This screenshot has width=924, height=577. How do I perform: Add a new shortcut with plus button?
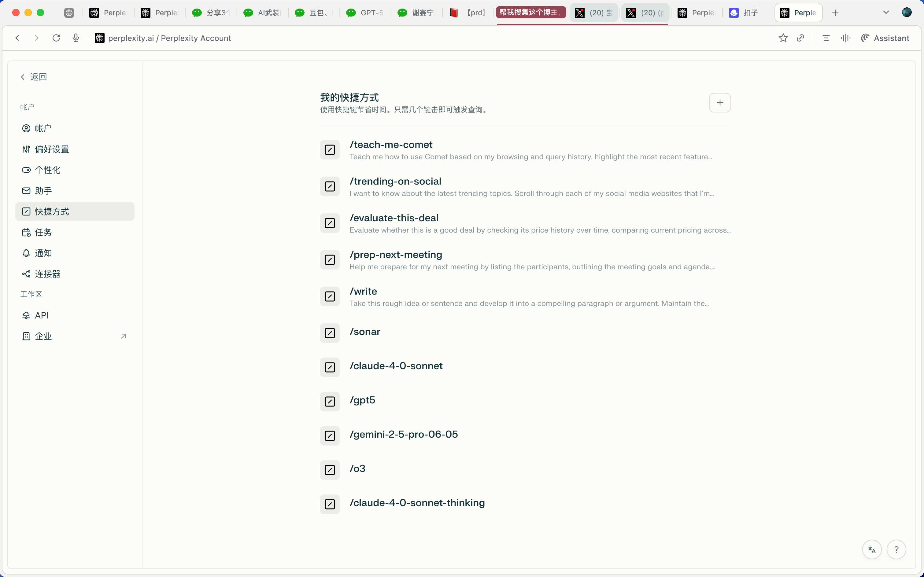tap(720, 103)
